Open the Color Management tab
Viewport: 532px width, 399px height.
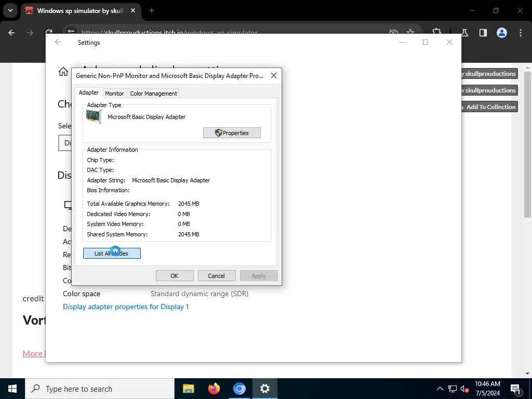(x=153, y=94)
